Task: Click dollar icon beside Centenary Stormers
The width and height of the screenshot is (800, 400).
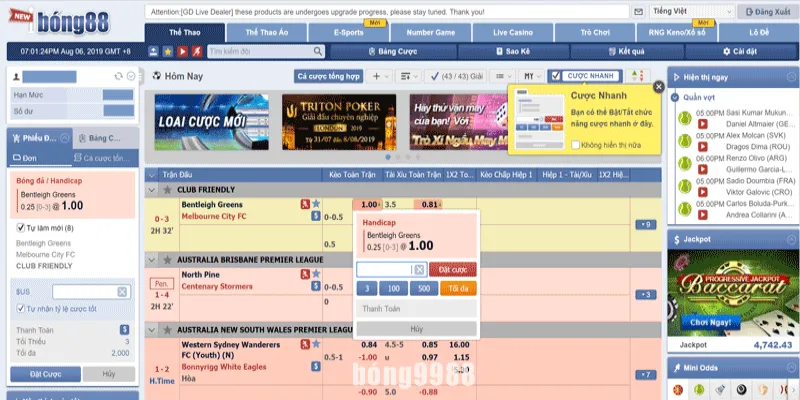Action: click(x=316, y=286)
